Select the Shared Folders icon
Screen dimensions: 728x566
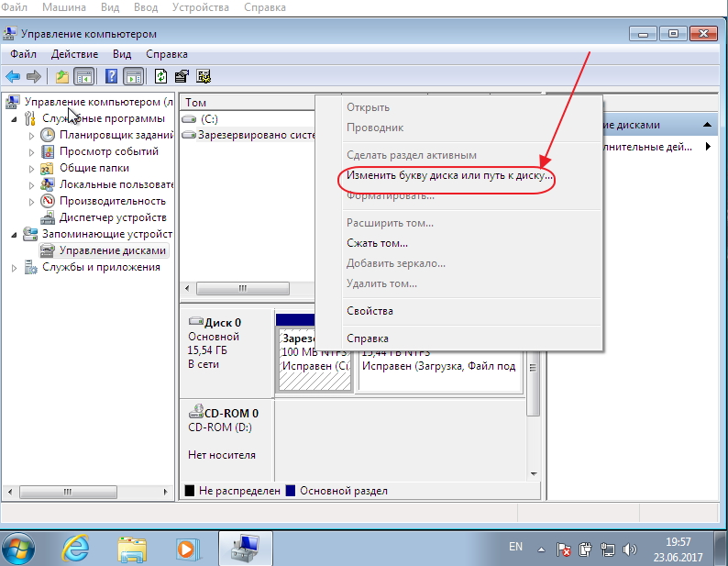pyautogui.click(x=47, y=168)
